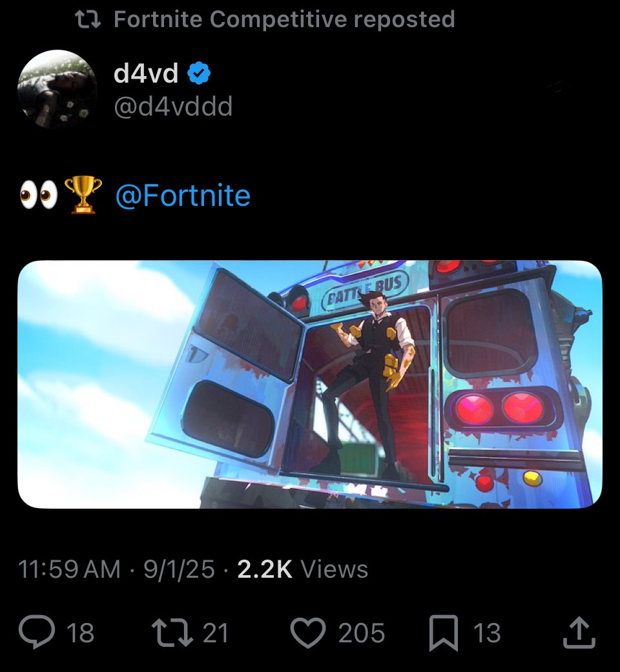The image size is (620, 672).
Task: Bookmark the post with the bookmark icon
Action: tap(444, 633)
